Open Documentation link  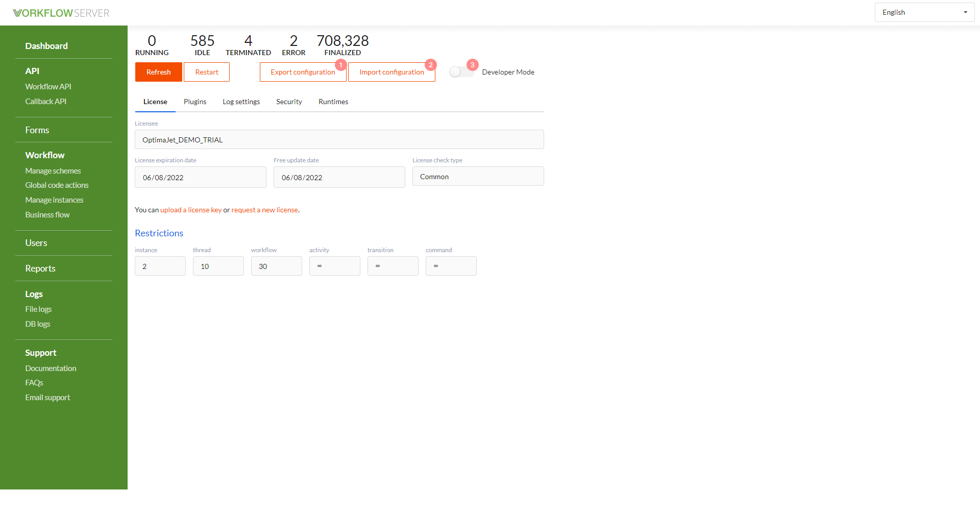51,369
